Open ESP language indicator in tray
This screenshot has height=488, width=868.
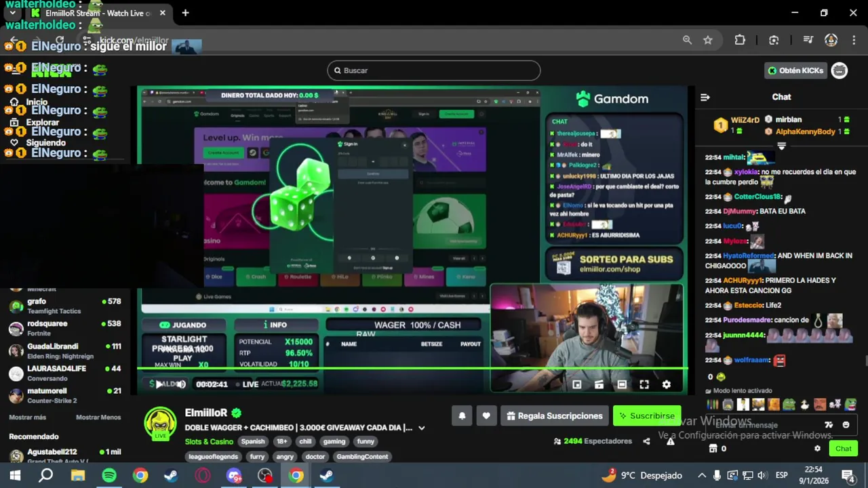click(x=782, y=476)
